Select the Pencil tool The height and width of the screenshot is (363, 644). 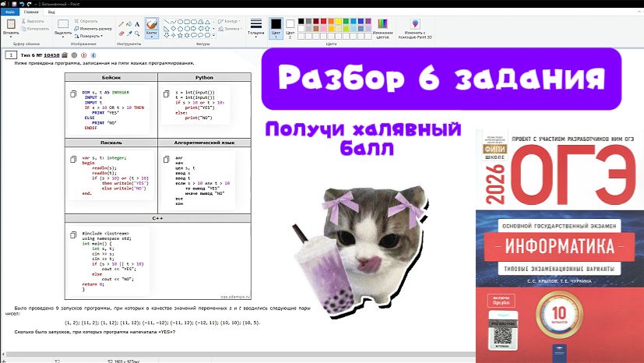pos(121,24)
